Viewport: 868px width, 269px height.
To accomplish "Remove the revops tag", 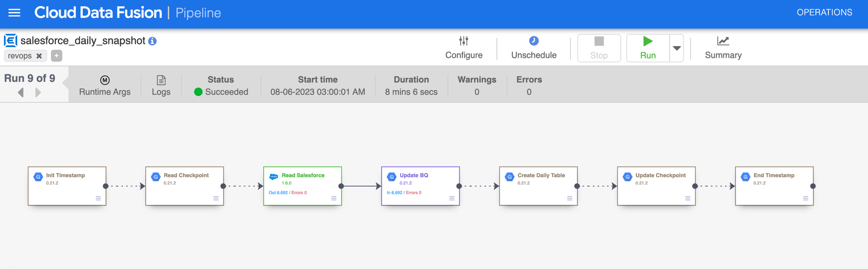I will 39,56.
